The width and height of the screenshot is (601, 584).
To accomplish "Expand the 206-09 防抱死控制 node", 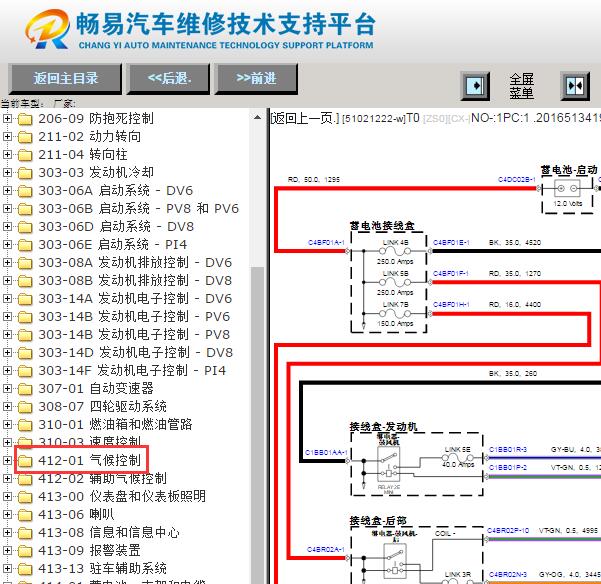I will click(x=7, y=119).
